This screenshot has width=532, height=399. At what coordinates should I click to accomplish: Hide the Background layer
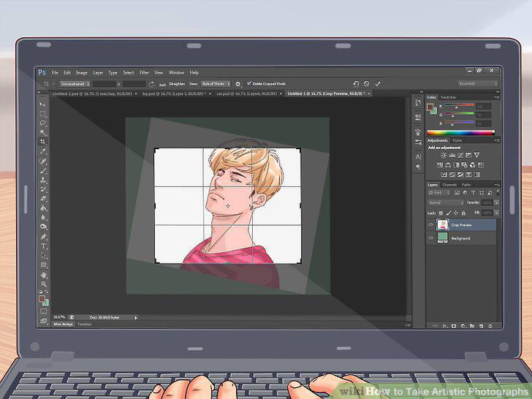(430, 237)
